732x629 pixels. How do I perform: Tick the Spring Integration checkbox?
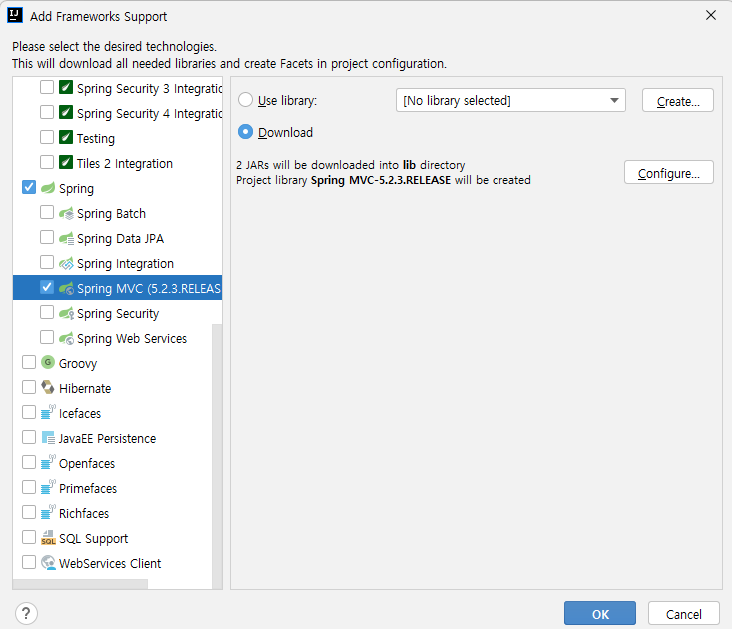click(x=47, y=262)
